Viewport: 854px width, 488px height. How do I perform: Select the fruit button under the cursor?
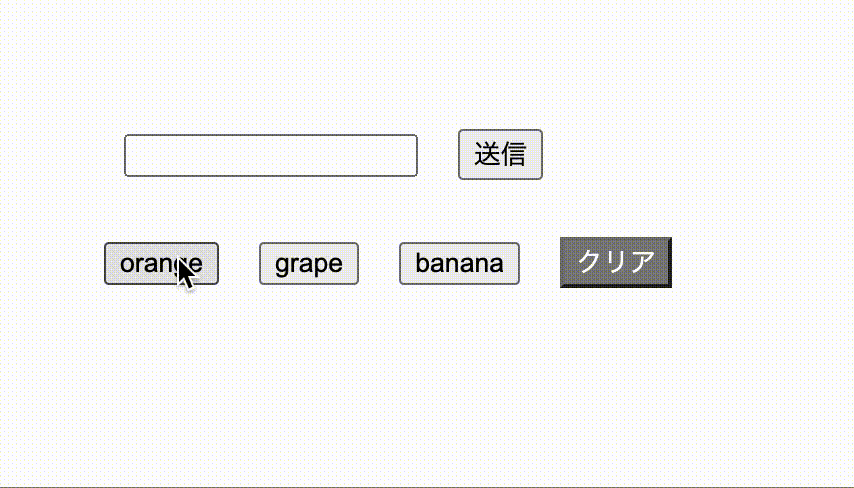pyautogui.click(x=161, y=264)
